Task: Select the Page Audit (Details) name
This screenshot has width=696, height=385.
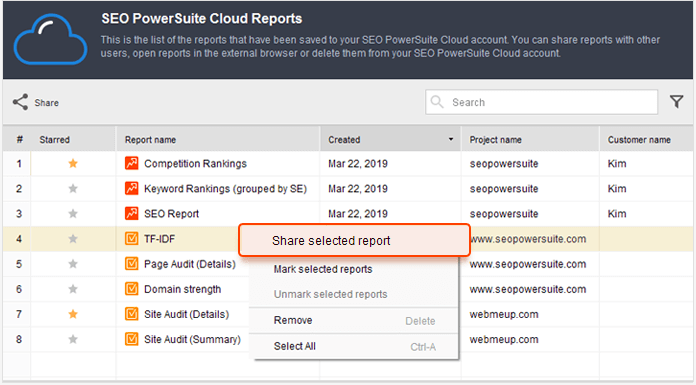Action: (190, 264)
